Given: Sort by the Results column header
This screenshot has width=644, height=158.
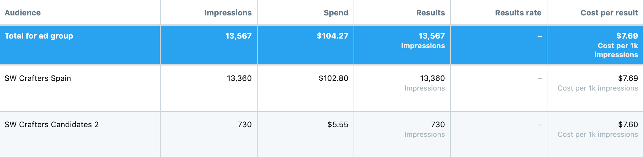Looking at the screenshot, I should [430, 13].
